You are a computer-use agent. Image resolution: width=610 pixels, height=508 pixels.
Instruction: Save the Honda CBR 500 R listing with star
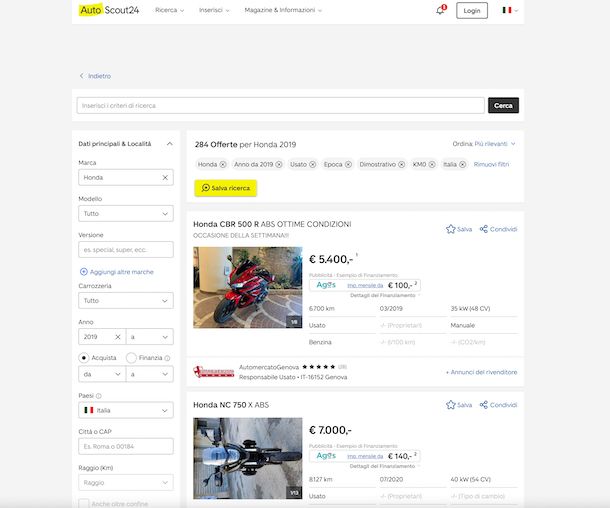point(459,229)
